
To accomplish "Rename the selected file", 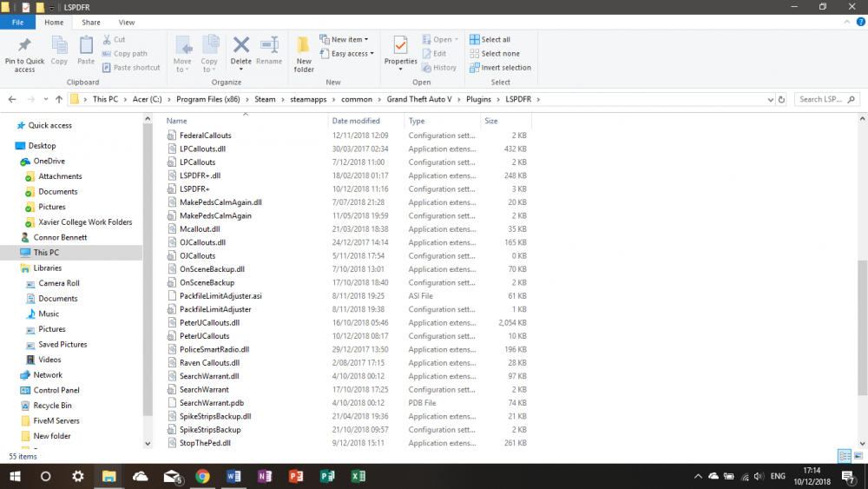I will (x=269, y=51).
